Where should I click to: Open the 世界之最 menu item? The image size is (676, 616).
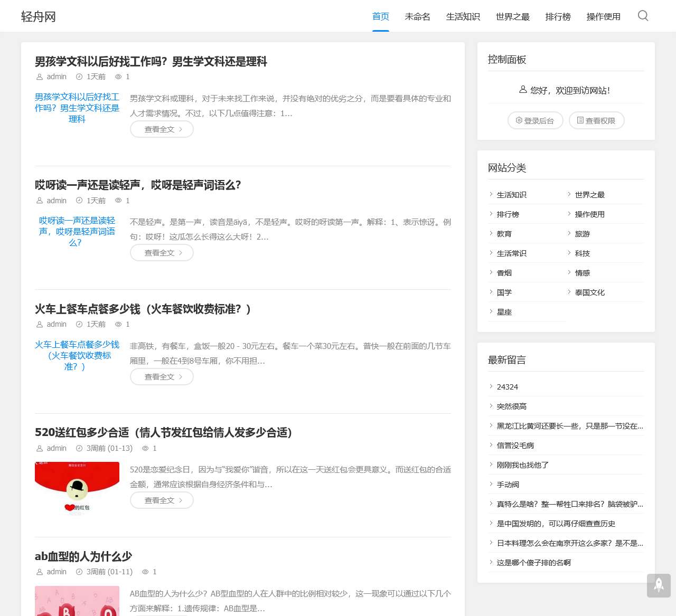[512, 16]
